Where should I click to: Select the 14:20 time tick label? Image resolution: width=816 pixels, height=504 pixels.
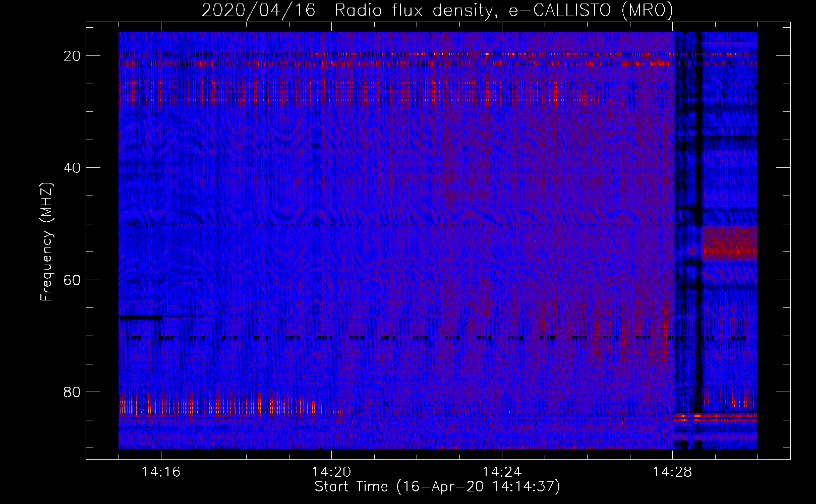click(331, 472)
